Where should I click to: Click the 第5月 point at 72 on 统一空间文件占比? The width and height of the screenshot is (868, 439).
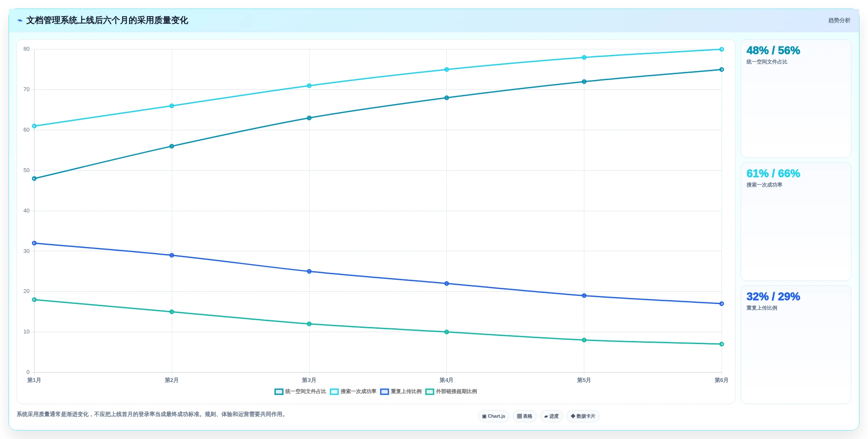coord(584,82)
